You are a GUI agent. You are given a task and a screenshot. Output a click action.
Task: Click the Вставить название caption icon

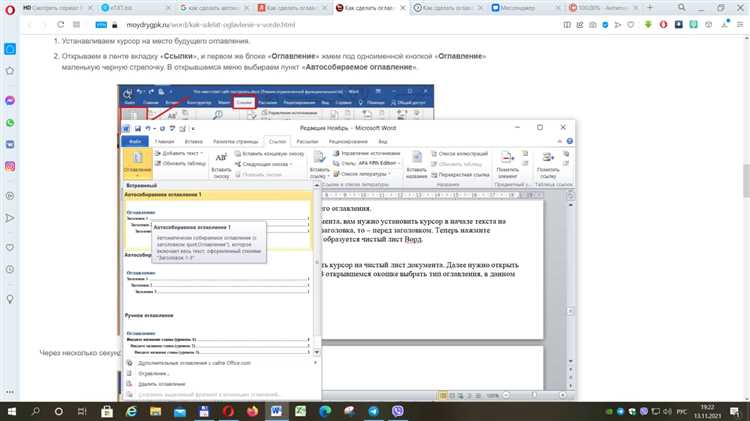pos(417,157)
